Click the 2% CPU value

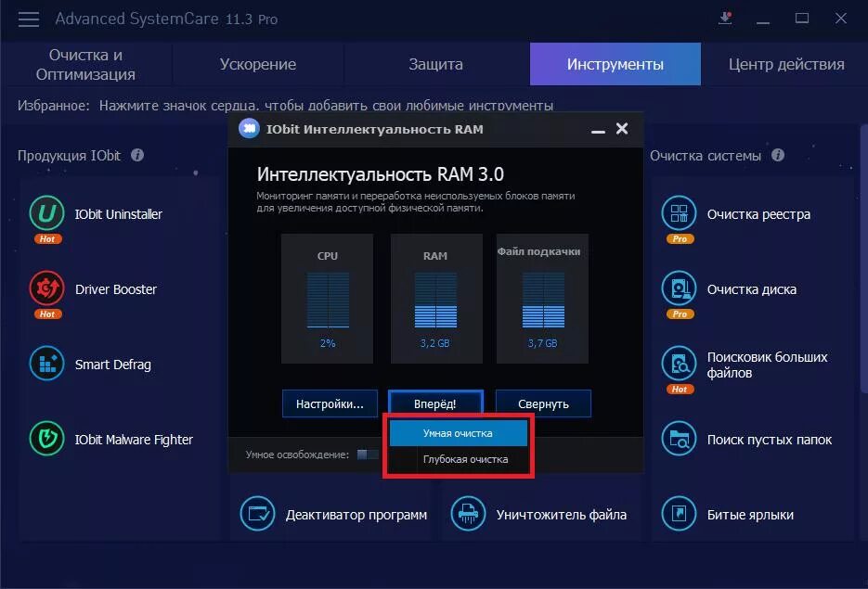[328, 343]
